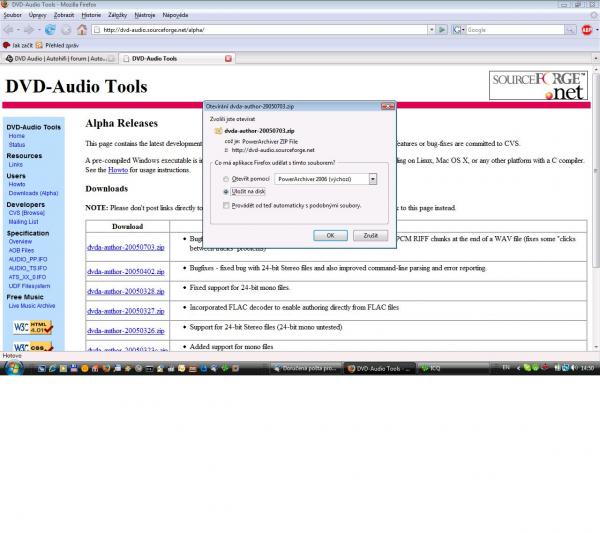
Task: Click the SourceForge.net logo
Action: pos(538,85)
